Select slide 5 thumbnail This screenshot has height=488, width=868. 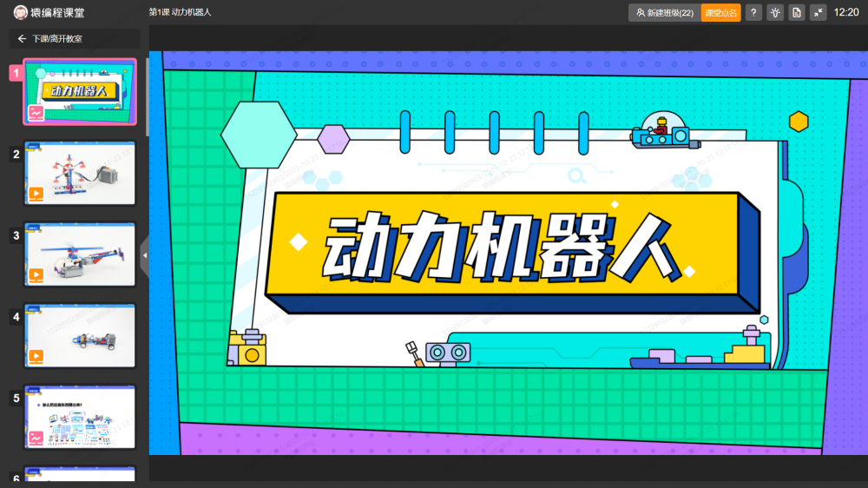click(80, 417)
